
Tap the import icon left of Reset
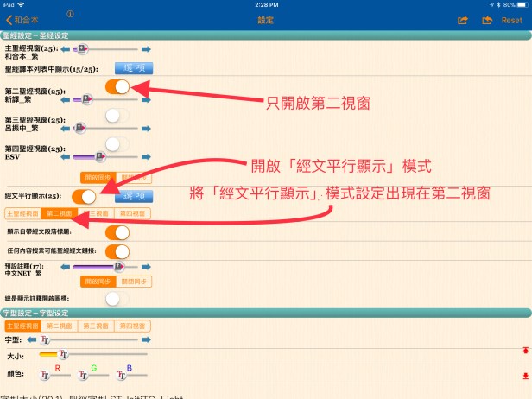pyautogui.click(x=487, y=19)
